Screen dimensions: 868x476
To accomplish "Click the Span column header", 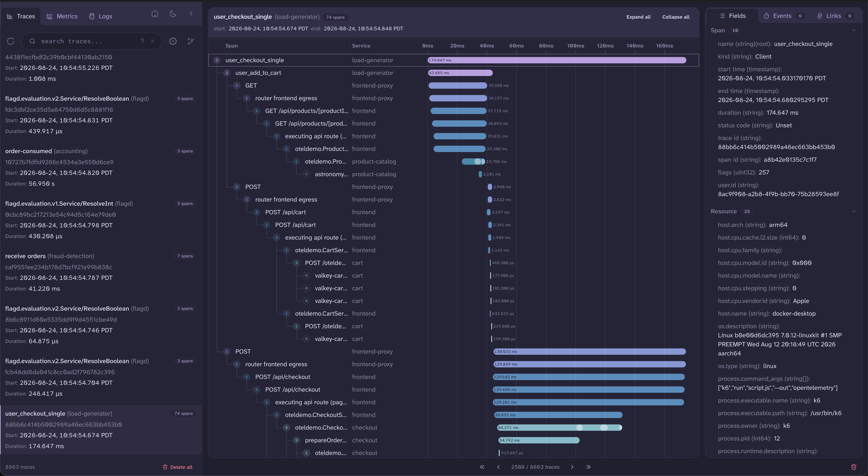I will 232,45.
